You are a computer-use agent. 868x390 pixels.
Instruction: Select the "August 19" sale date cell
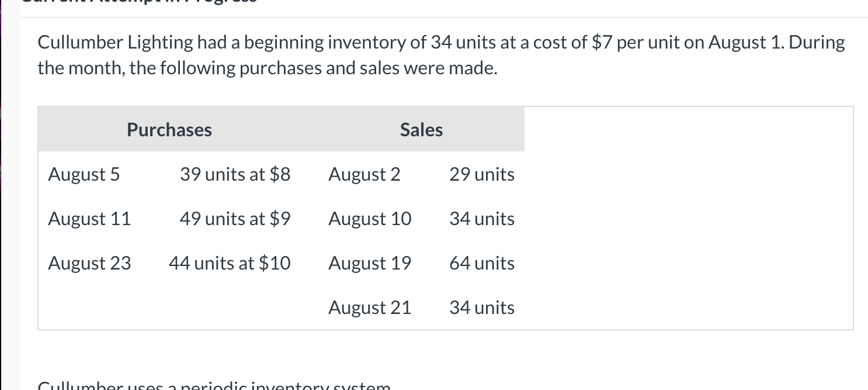370,263
